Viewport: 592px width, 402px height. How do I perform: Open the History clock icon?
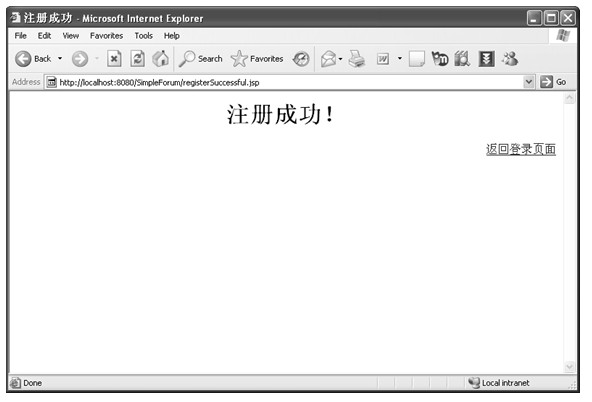pos(301,59)
